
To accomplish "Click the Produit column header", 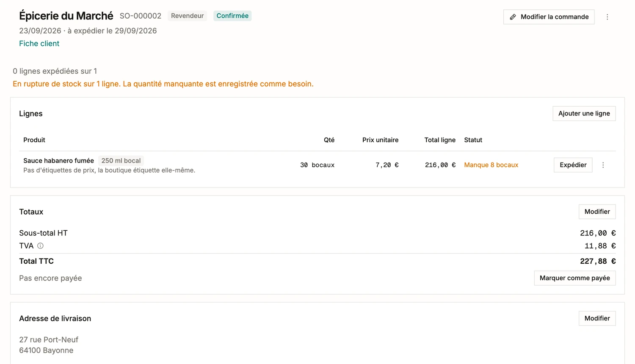I will pyautogui.click(x=34, y=140).
